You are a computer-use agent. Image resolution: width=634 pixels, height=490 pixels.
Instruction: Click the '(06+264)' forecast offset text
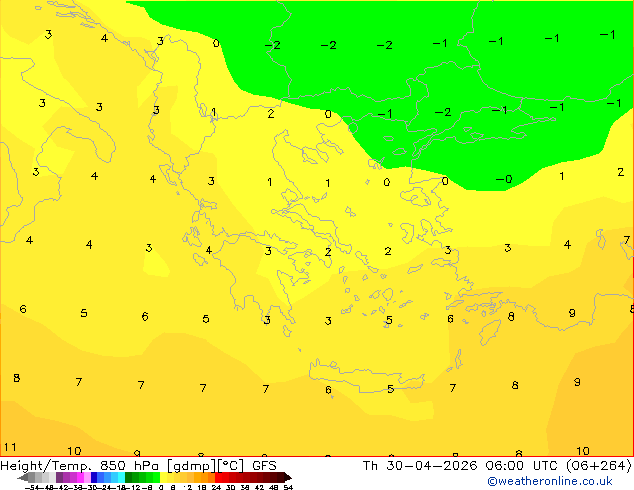tap(598, 466)
